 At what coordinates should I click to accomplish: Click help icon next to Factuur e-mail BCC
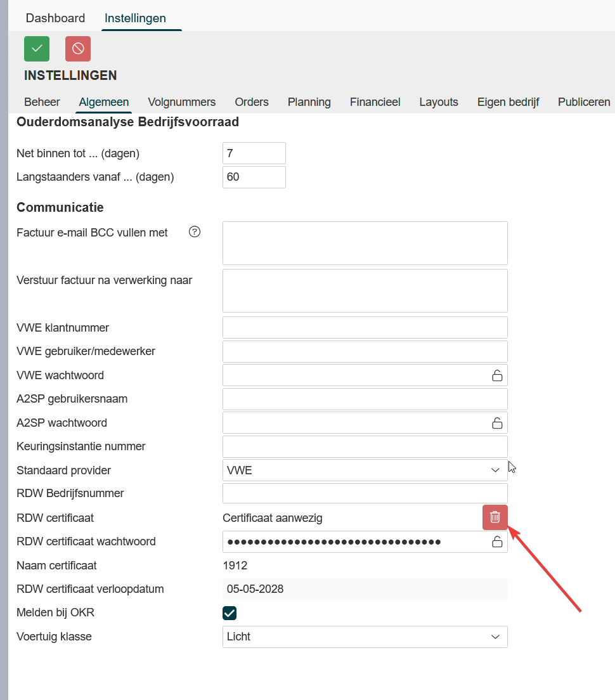(195, 232)
